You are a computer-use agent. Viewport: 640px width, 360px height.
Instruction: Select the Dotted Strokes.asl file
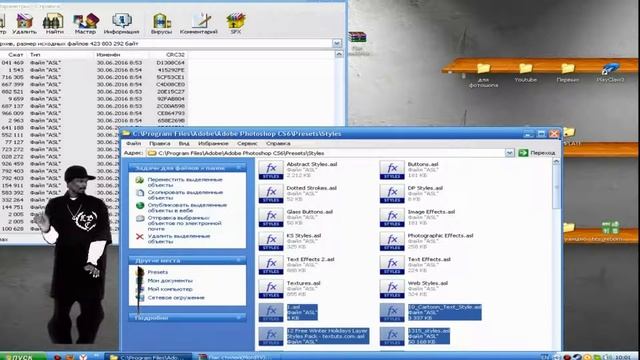pos(298,193)
